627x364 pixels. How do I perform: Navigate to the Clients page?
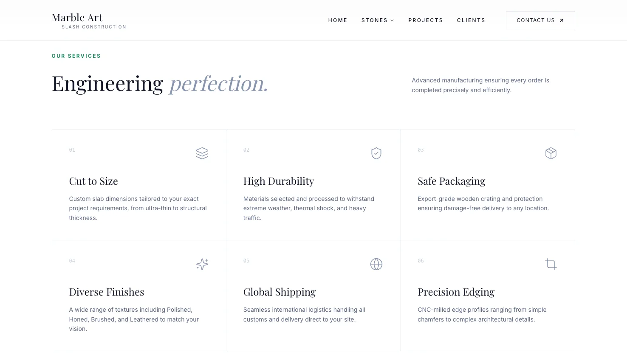[x=471, y=20]
